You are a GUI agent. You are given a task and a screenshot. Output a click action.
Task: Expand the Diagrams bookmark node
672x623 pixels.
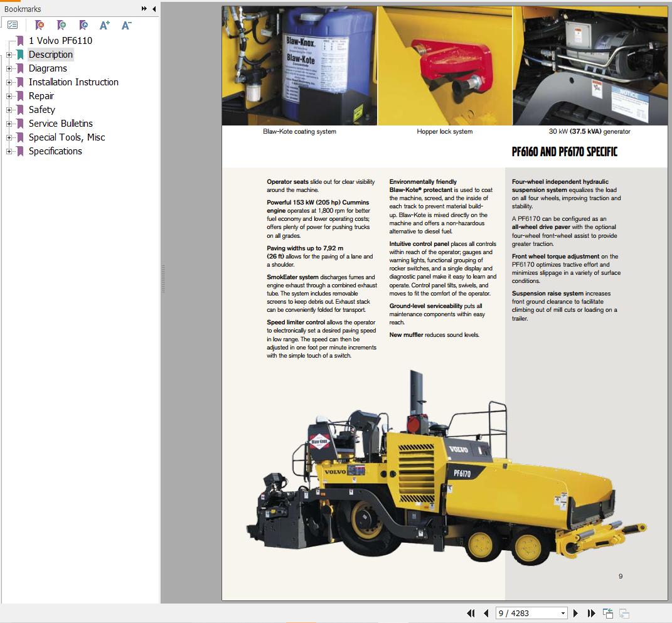[x=9, y=68]
